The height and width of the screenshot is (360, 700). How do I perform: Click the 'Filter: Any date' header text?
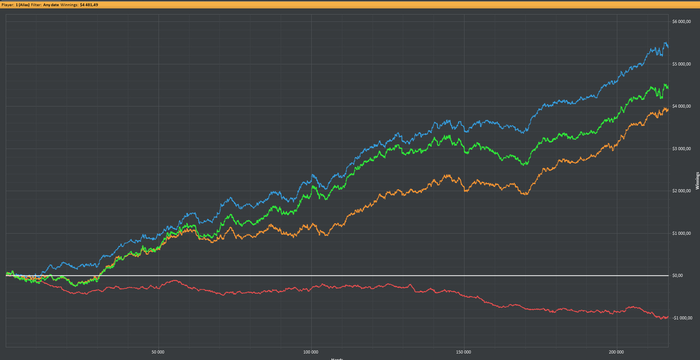pos(45,5)
